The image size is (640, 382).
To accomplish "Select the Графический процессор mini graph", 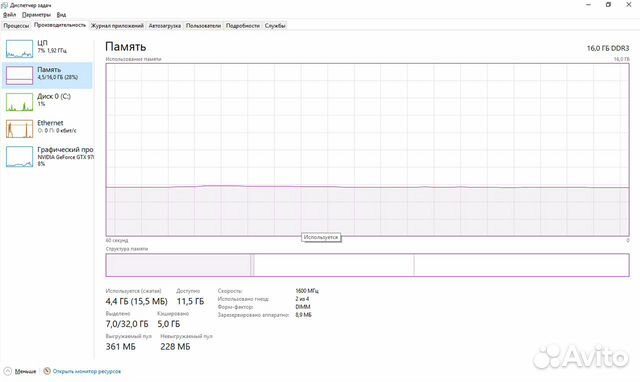I will point(19,157).
